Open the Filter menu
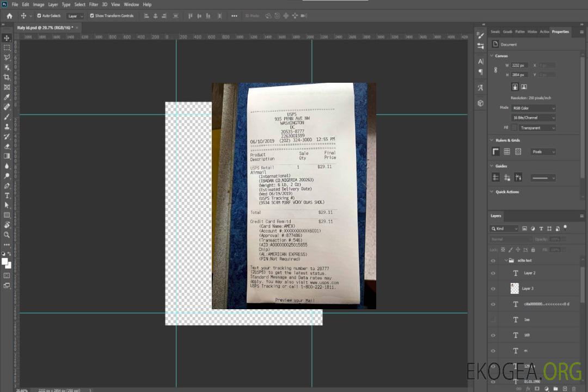Screen dimensions: 588x392 pyautogui.click(x=94, y=4)
